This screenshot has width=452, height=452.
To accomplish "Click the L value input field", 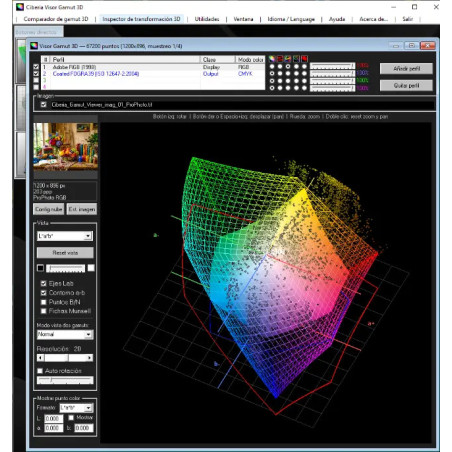I will tap(54, 418).
